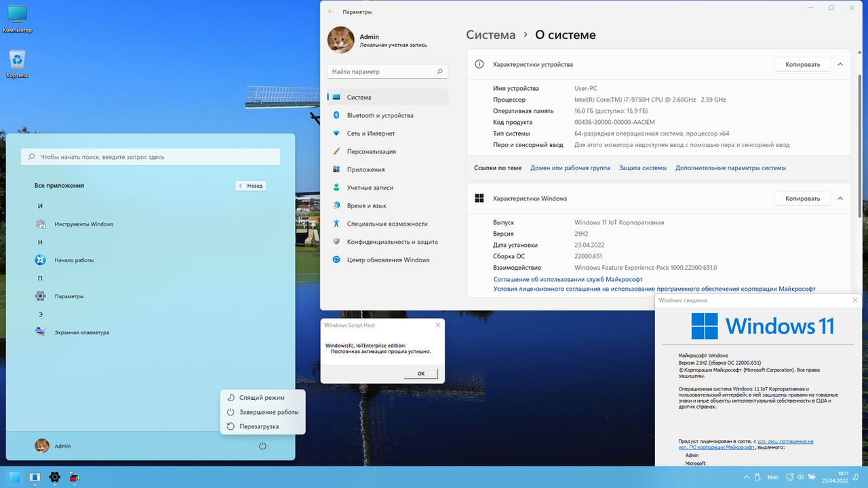Click the letter Н header in app list

pyautogui.click(x=40, y=242)
